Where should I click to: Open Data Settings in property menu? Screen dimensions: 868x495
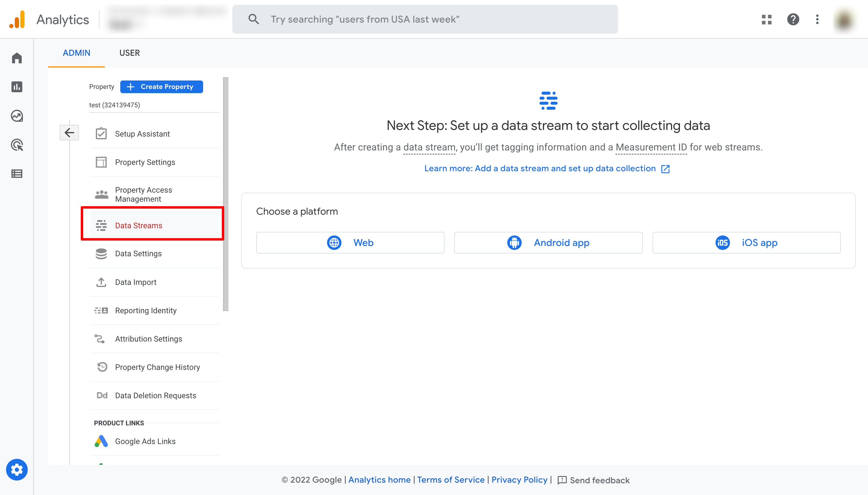tap(138, 254)
